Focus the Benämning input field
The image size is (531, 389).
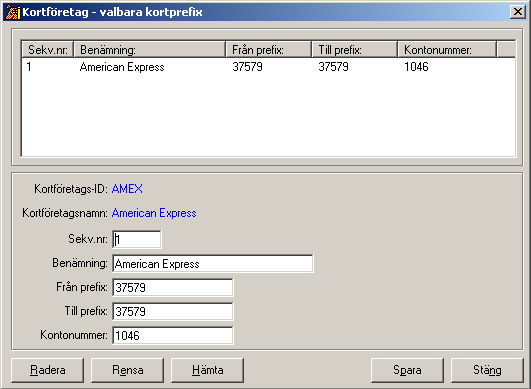pos(213,263)
